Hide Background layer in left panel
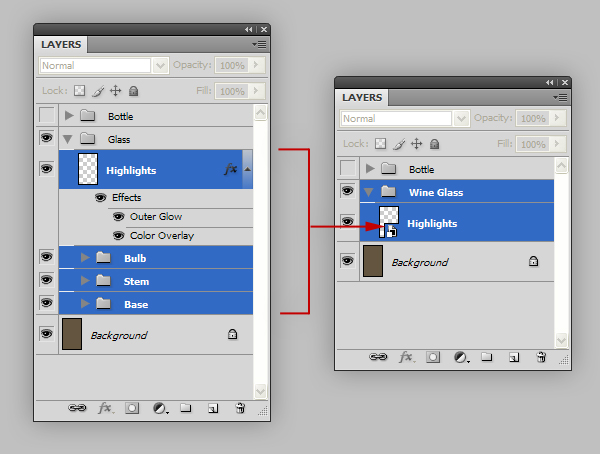The height and width of the screenshot is (454, 600). pyautogui.click(x=47, y=333)
